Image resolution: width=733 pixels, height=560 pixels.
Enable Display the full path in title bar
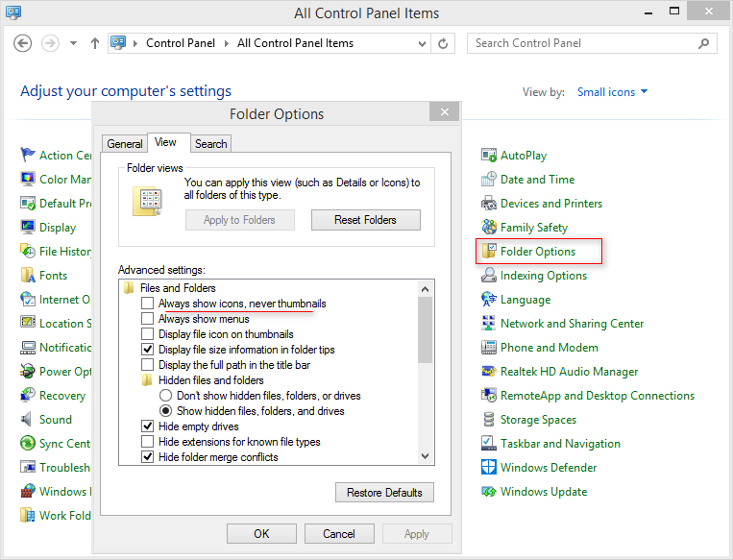(x=147, y=365)
